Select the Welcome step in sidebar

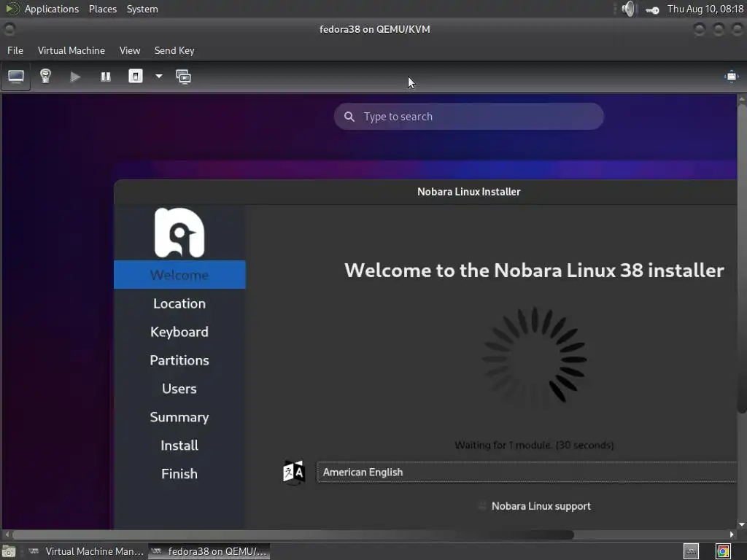point(179,275)
